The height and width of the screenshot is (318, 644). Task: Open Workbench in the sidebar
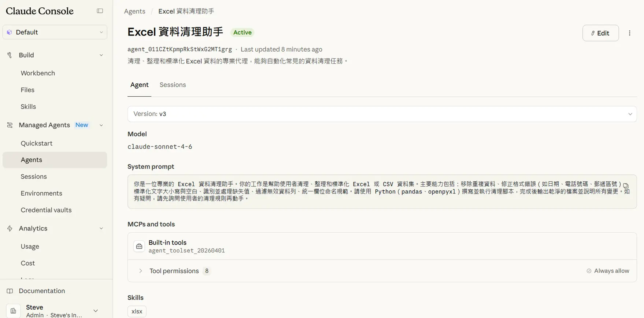click(38, 73)
